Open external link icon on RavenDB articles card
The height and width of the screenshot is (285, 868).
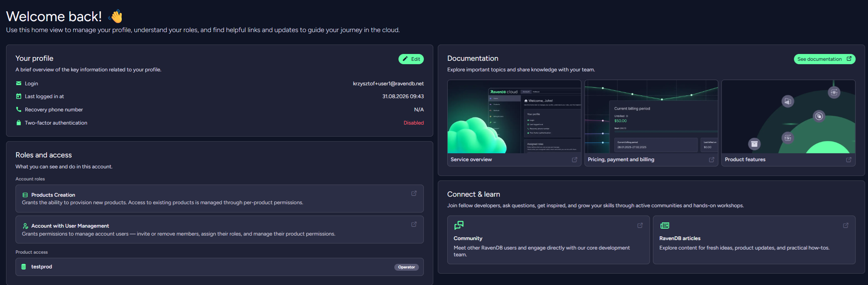click(x=846, y=225)
